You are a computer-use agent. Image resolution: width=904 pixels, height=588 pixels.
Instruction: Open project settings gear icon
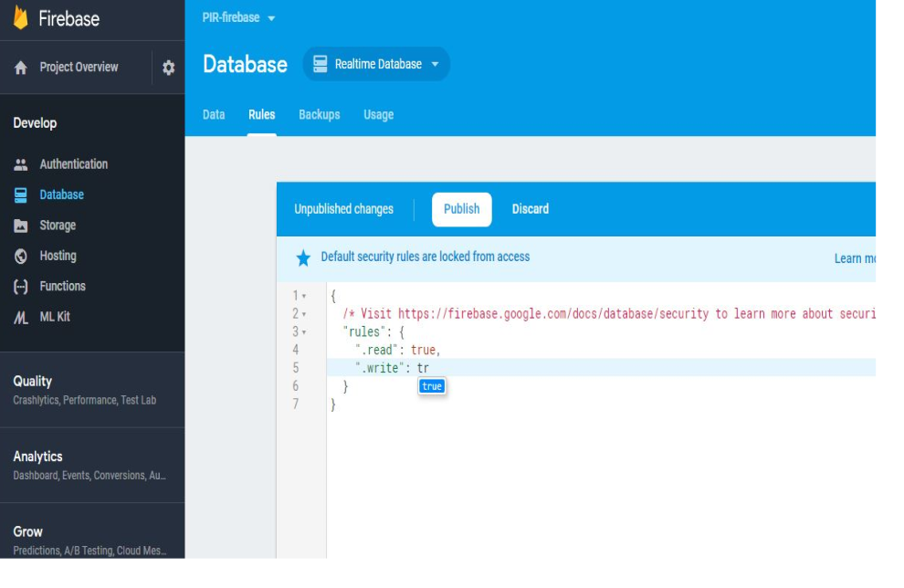(168, 68)
